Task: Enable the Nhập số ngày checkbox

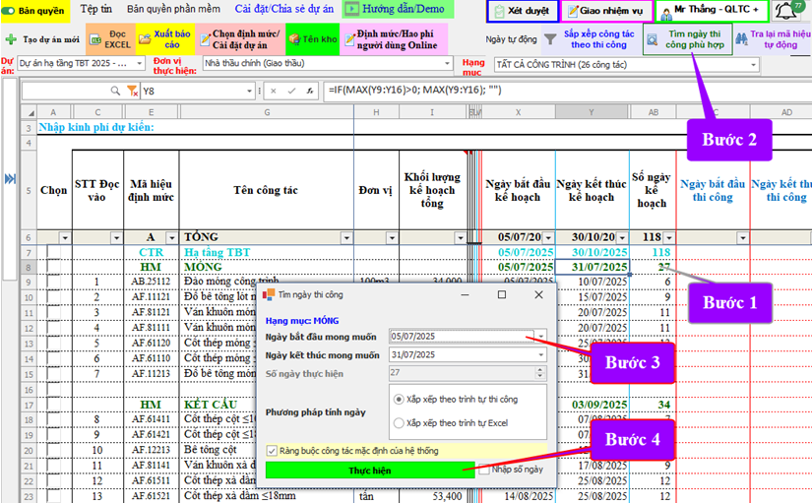Action: [484, 470]
